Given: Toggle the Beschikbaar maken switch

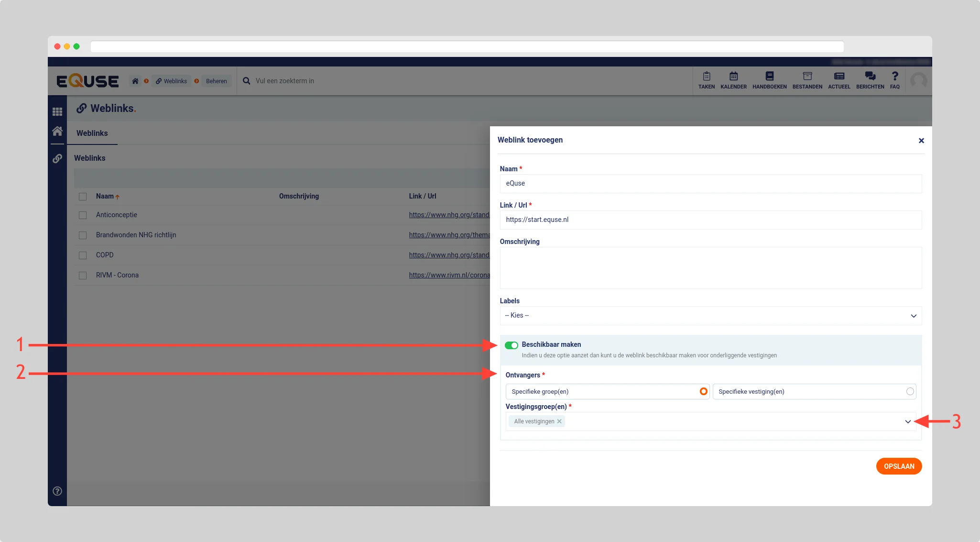Looking at the screenshot, I should pos(511,345).
